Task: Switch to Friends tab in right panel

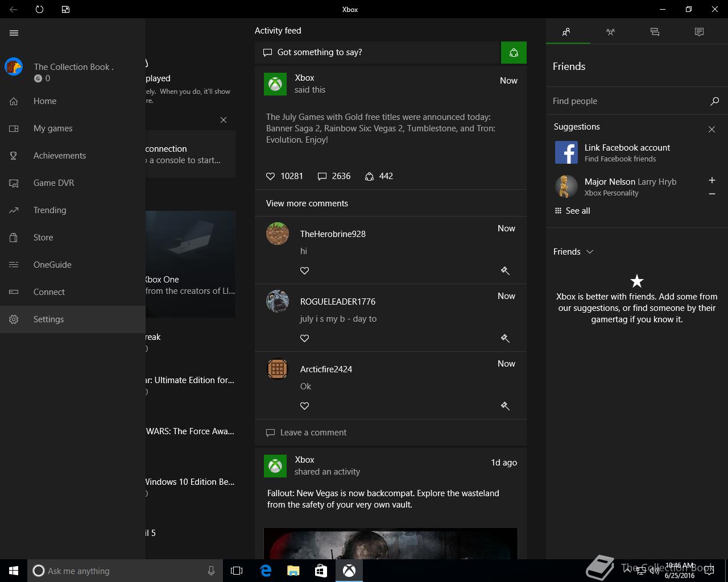Action: coord(566,32)
